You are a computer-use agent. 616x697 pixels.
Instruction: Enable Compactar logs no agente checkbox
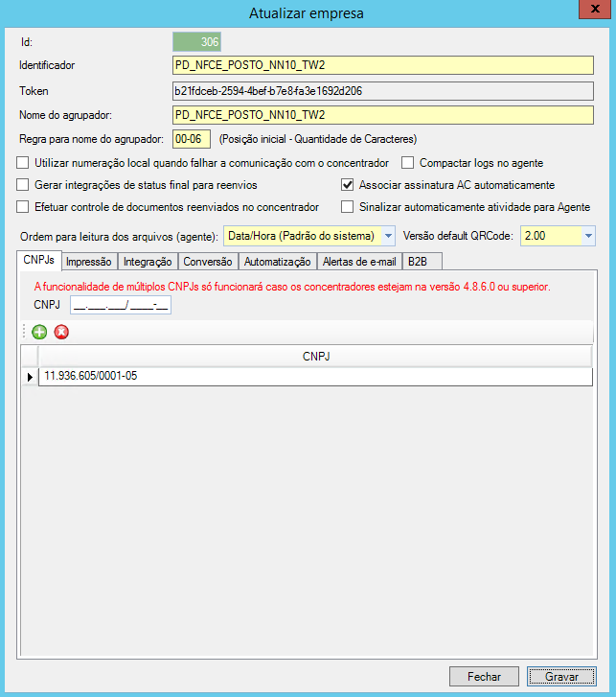408,163
